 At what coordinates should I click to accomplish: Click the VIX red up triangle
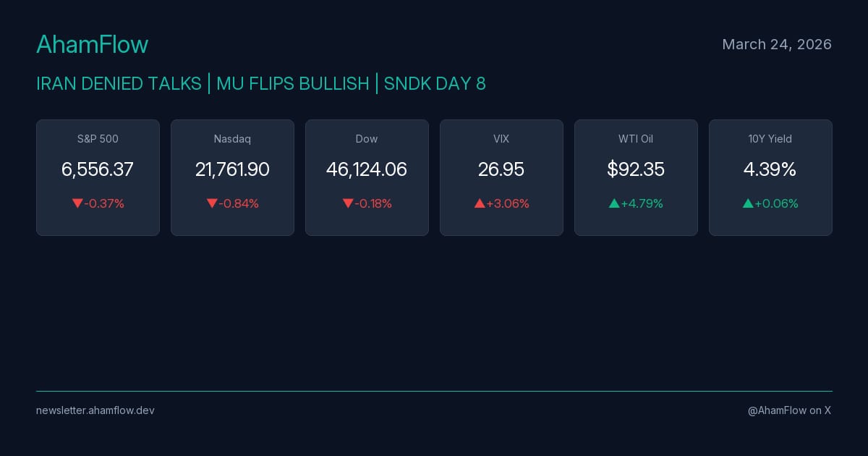coord(480,204)
